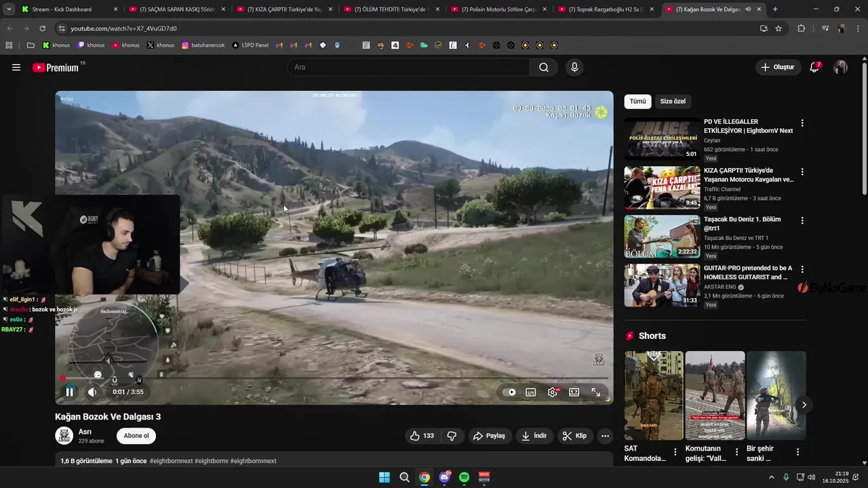Open the Chrome extensions puzzle icon
This screenshot has width=868, height=488.
point(801,28)
